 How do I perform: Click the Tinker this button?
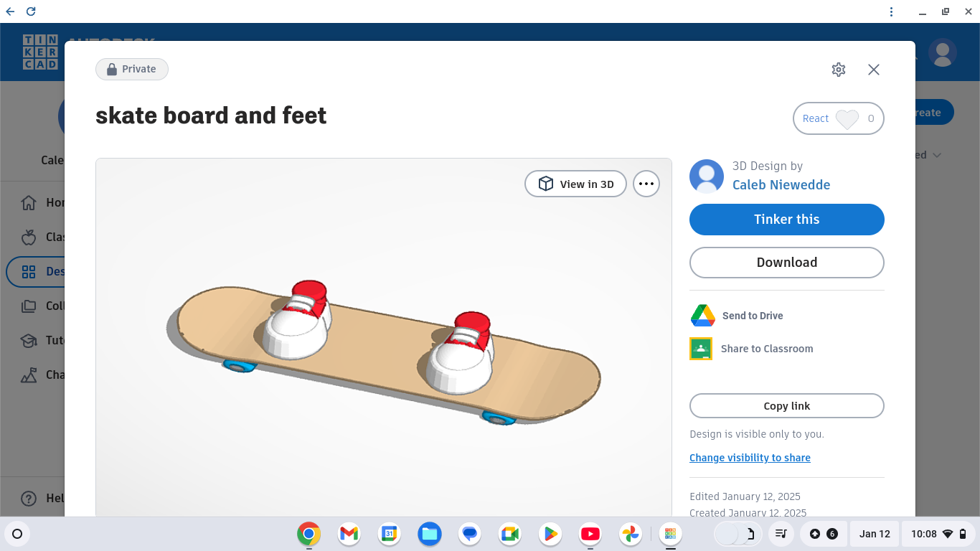pyautogui.click(x=786, y=220)
